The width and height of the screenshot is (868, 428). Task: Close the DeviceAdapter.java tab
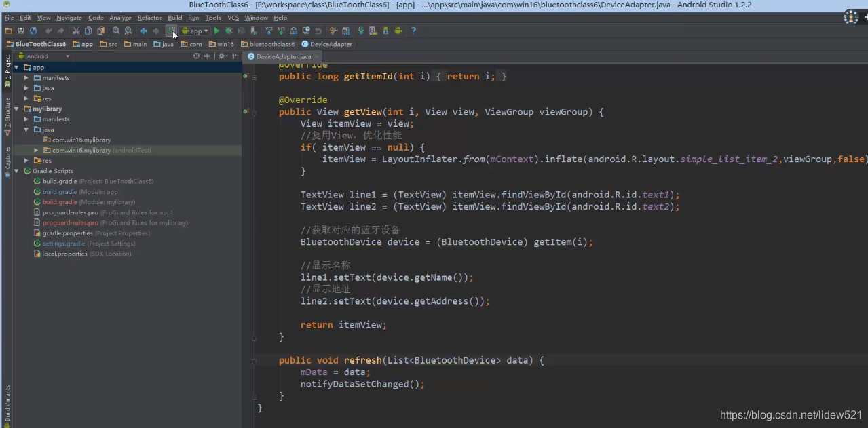pos(316,56)
